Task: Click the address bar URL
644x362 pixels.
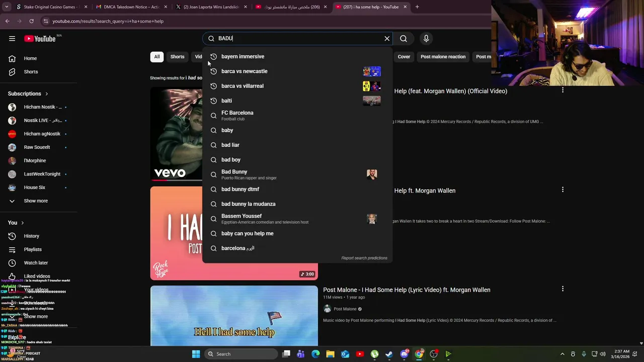Action: click(x=108, y=21)
